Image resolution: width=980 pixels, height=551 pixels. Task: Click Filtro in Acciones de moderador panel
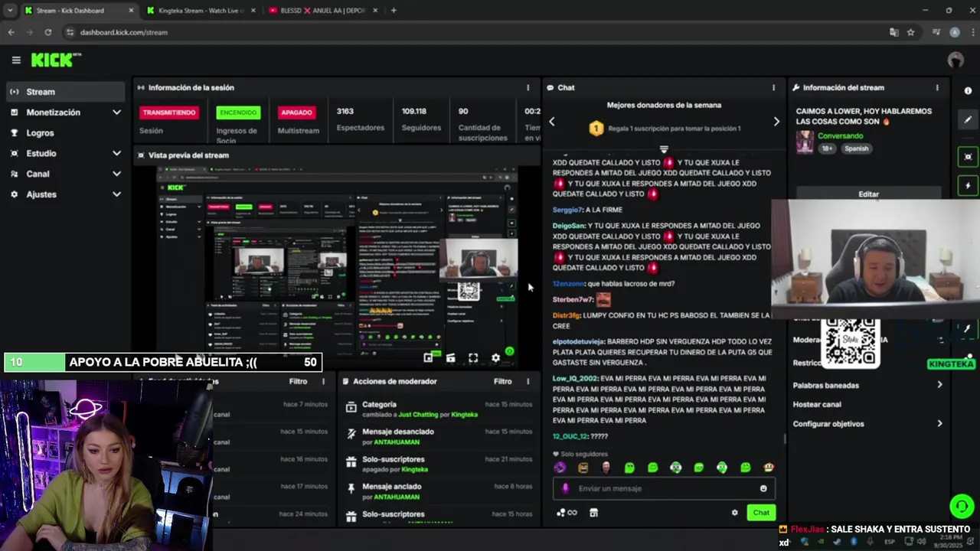coord(502,381)
